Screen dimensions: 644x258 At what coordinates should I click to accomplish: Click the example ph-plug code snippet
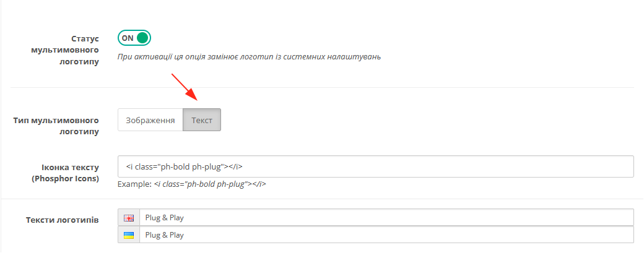click(210, 184)
